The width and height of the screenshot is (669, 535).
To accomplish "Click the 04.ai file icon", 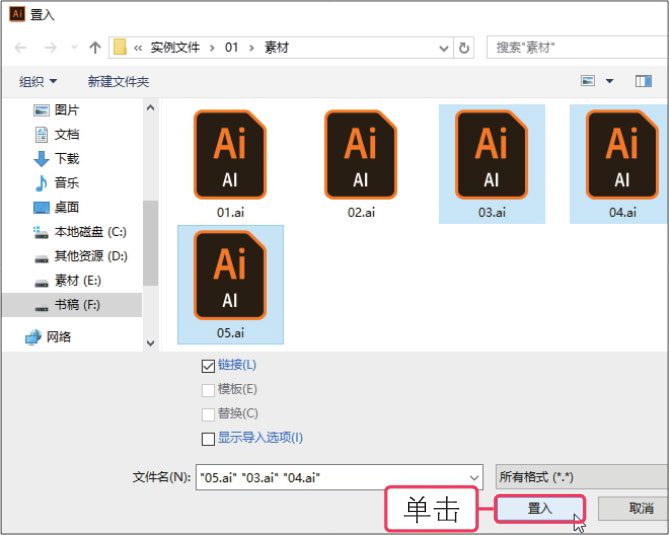I will [x=621, y=155].
